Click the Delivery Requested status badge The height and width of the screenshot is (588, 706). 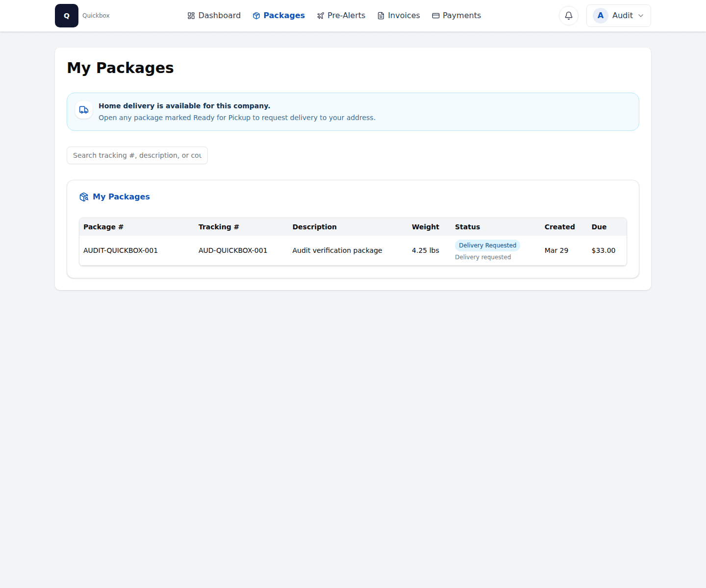coord(487,245)
